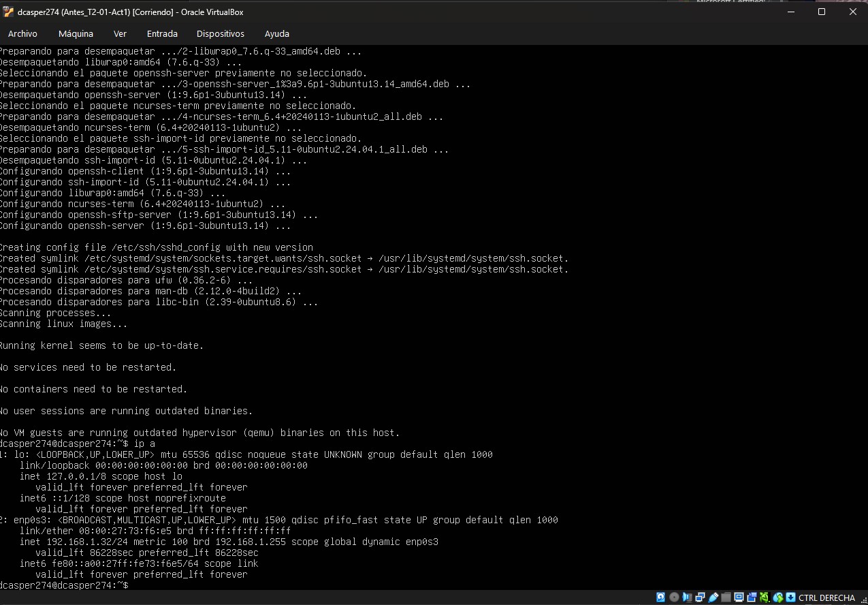Open the Archivo menu
868x605 pixels.
(x=22, y=33)
